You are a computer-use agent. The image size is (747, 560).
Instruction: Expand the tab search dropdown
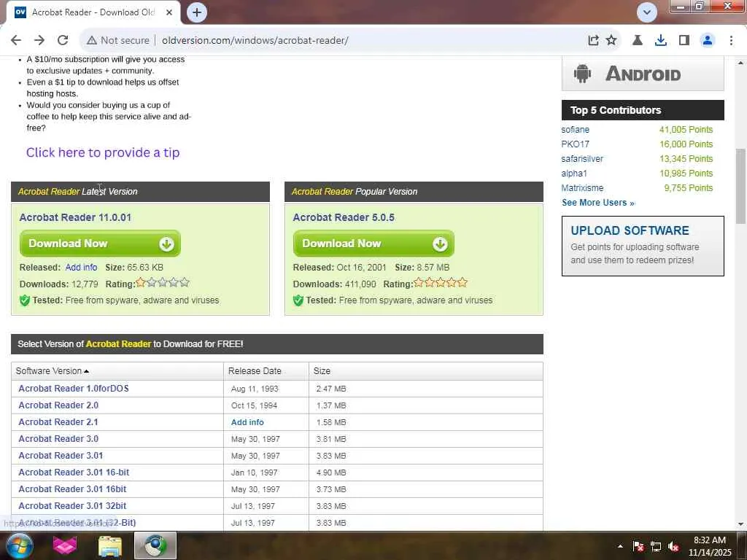[647, 12]
